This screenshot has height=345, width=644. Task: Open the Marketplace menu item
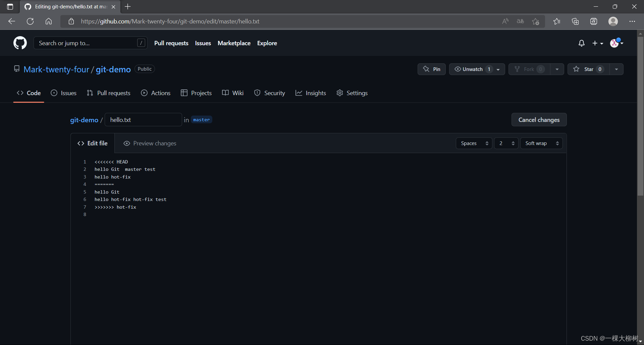click(234, 43)
